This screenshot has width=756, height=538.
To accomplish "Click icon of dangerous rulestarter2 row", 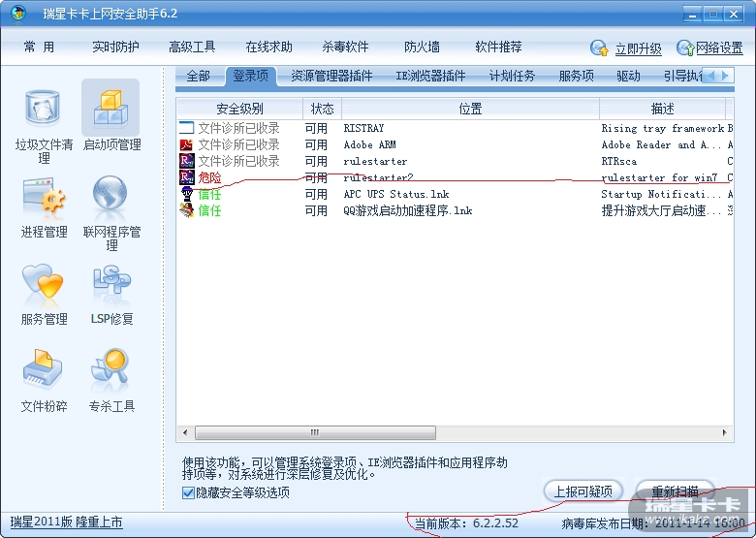I will [x=186, y=177].
